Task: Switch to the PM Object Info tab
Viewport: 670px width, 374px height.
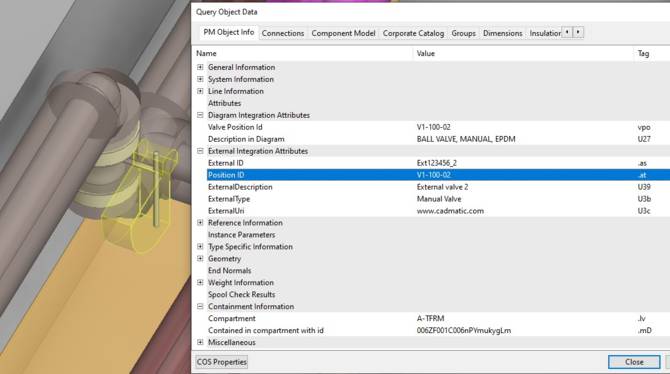Action: pos(229,32)
